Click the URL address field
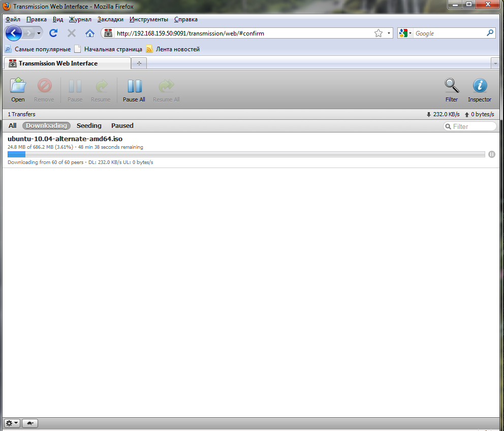Viewport: 504px width, 431px height. click(x=244, y=34)
